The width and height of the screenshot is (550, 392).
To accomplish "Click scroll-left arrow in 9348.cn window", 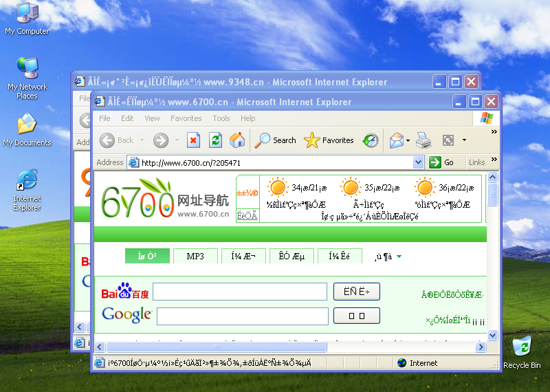I will coord(80,327).
